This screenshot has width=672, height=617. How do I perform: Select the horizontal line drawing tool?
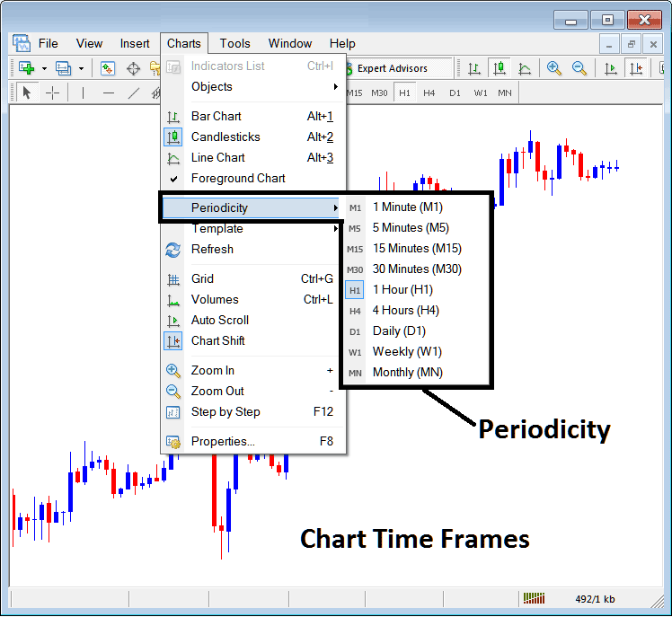pos(109,93)
